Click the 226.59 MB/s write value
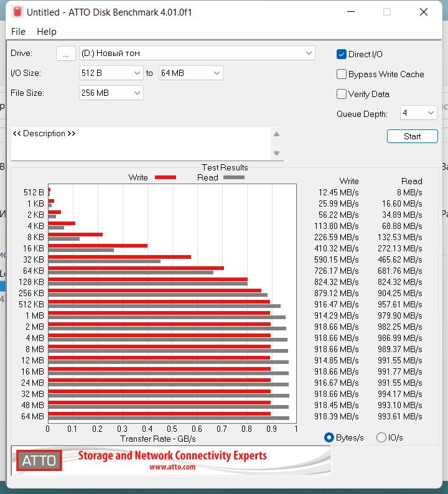Screen dimensions: 448x494 tap(337, 237)
